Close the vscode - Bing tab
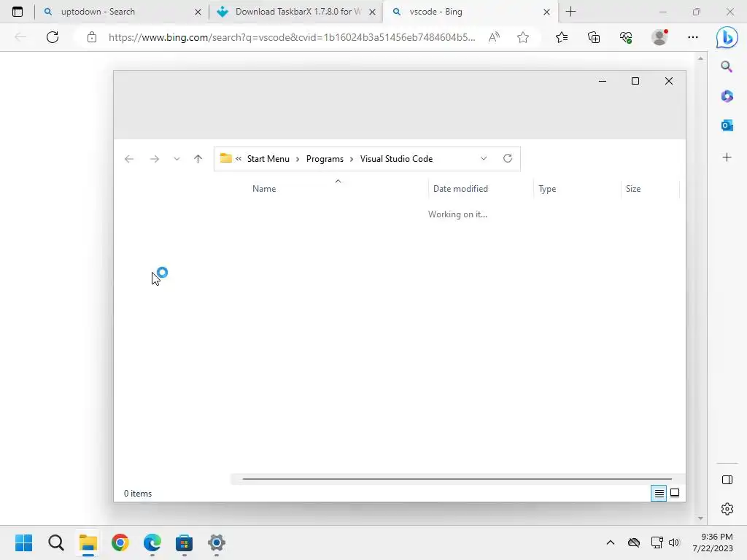This screenshot has width=747, height=560. [x=547, y=12]
